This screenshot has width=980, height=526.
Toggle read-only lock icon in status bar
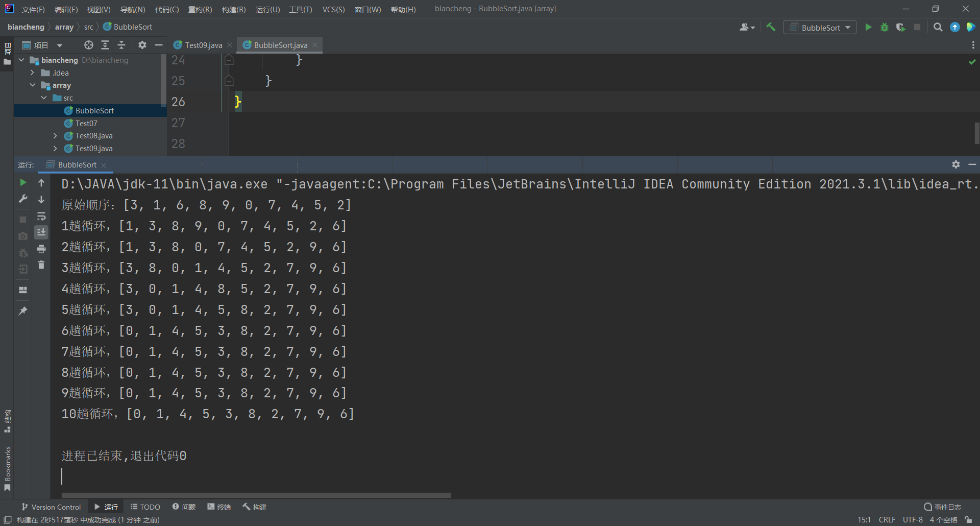click(x=968, y=519)
